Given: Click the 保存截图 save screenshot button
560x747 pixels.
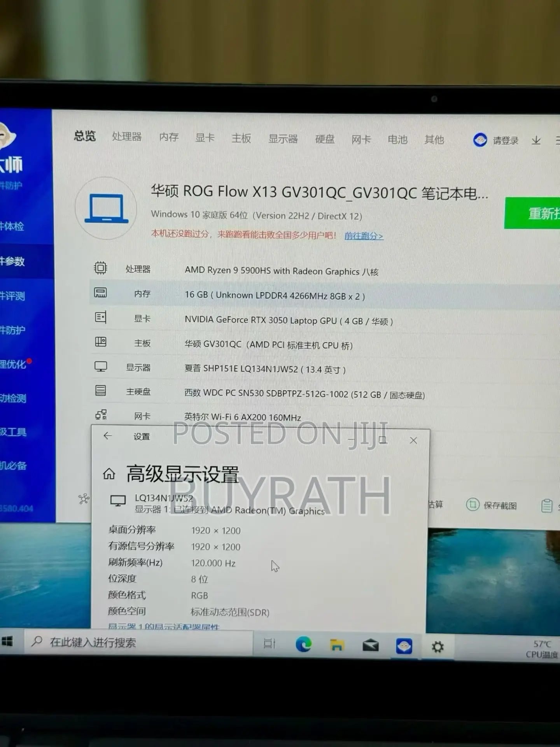Looking at the screenshot, I should pyautogui.click(x=492, y=505).
